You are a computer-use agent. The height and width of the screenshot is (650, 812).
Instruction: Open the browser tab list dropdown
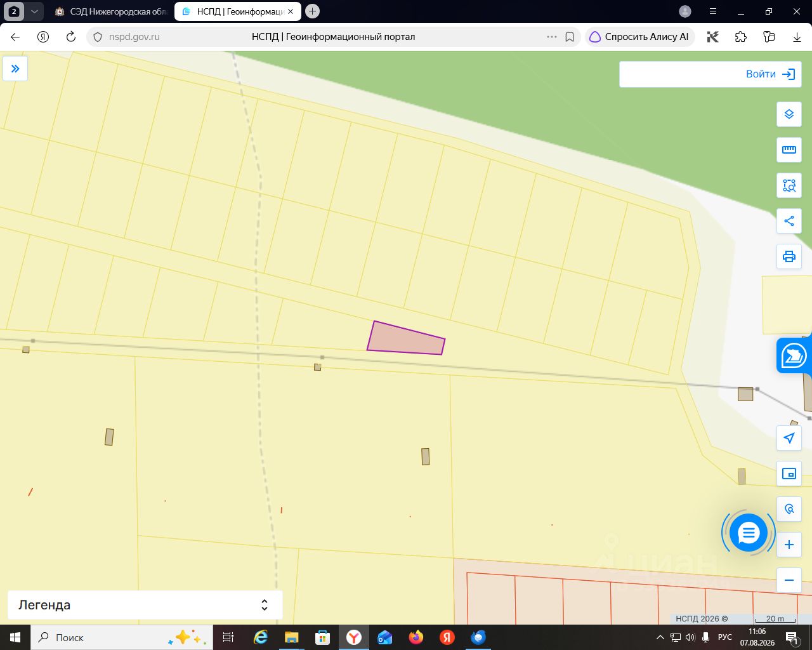pyautogui.click(x=34, y=11)
